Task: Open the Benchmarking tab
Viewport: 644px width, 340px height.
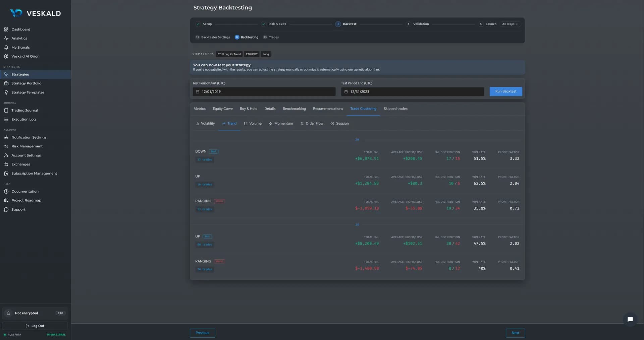Action: 294,109
